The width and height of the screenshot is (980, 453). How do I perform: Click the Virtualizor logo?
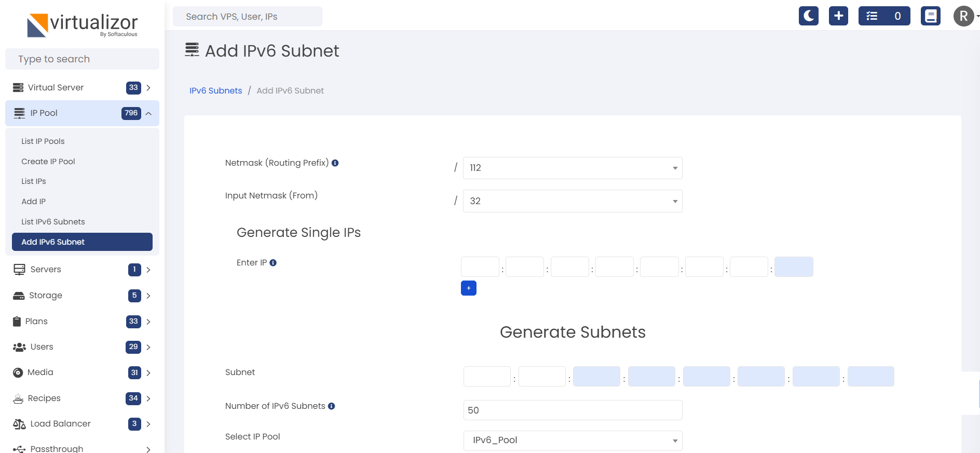pyautogui.click(x=83, y=25)
